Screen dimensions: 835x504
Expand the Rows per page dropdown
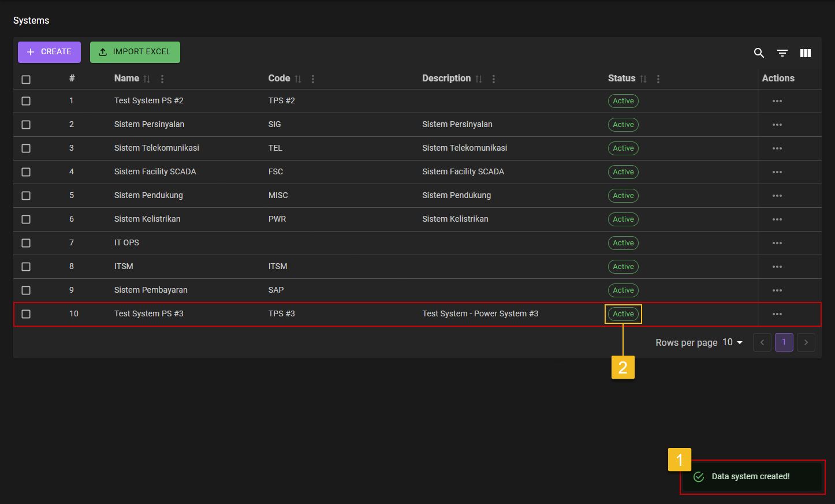click(x=732, y=342)
